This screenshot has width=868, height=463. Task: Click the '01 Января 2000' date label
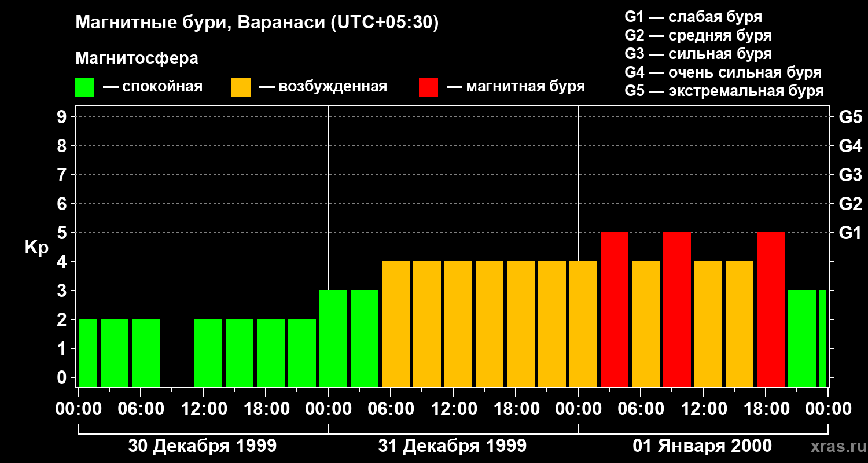click(702, 446)
